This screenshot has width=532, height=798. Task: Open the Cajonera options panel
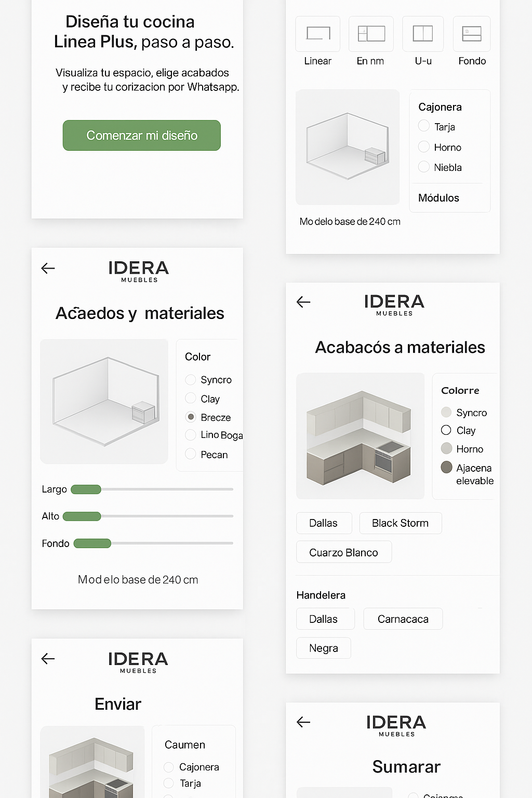click(x=440, y=107)
